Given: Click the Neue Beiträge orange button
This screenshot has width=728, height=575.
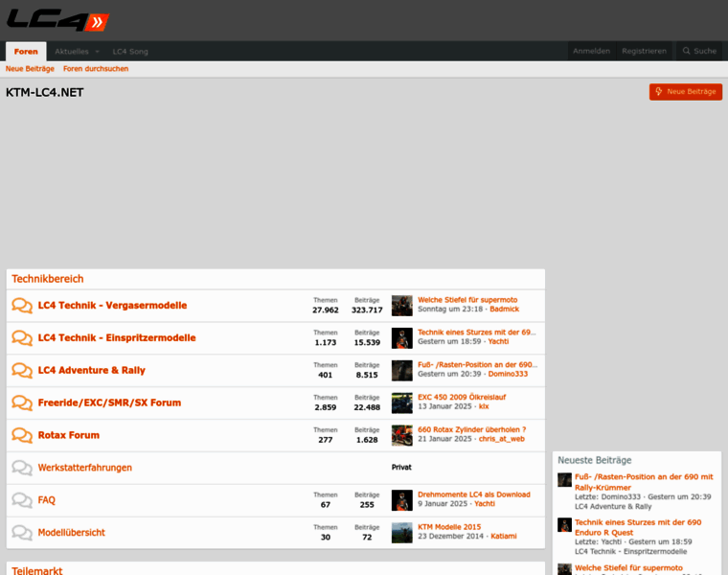Looking at the screenshot, I should click(685, 91).
